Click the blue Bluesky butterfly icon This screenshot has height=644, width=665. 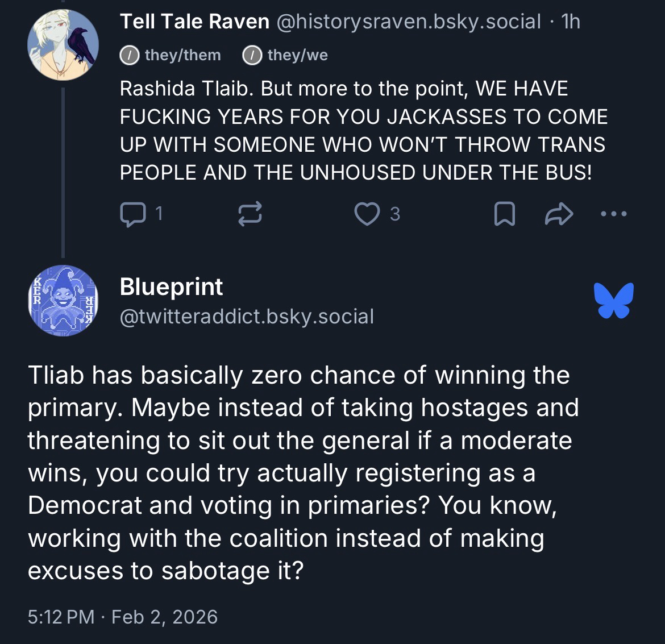tap(613, 300)
